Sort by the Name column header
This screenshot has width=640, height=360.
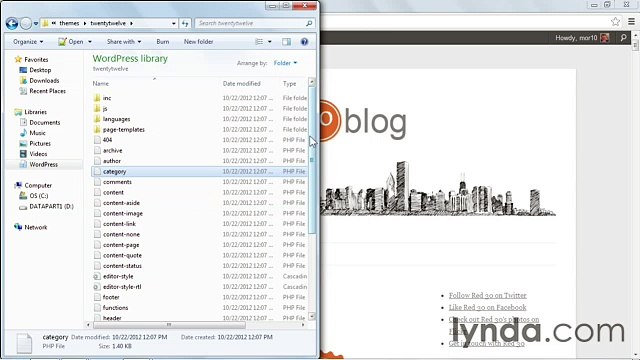(100, 84)
